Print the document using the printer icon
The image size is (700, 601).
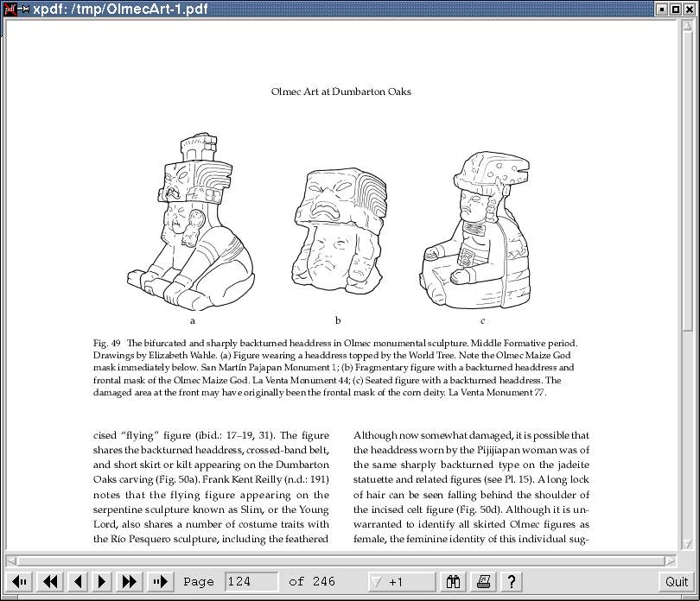[483, 581]
